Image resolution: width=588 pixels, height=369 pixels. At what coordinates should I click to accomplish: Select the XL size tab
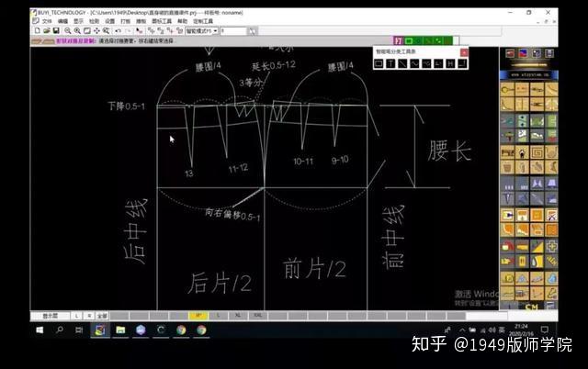point(237,316)
